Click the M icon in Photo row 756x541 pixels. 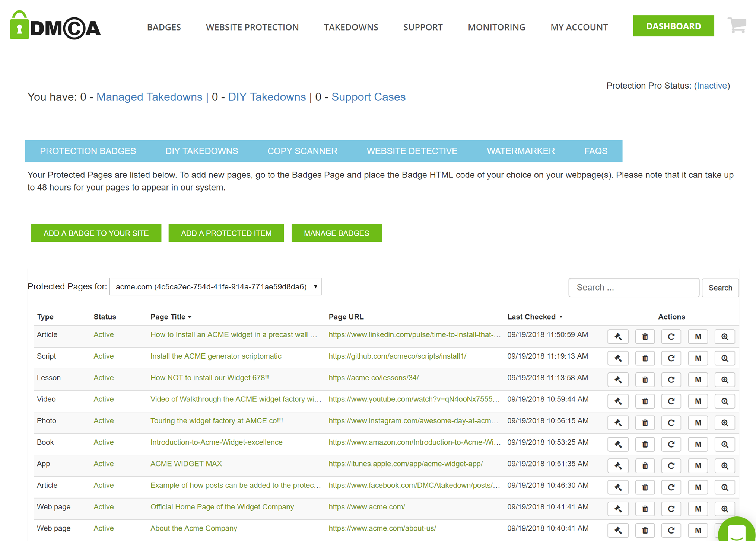698,423
